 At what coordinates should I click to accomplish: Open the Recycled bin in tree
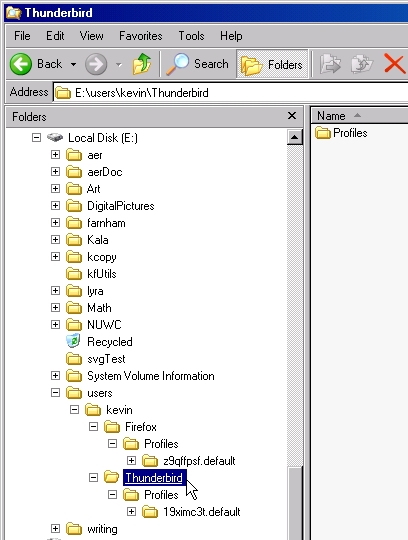pos(109,342)
